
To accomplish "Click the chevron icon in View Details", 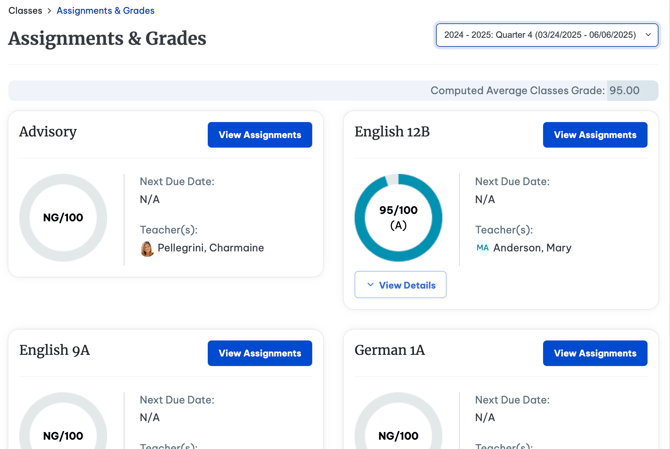I will pos(370,285).
